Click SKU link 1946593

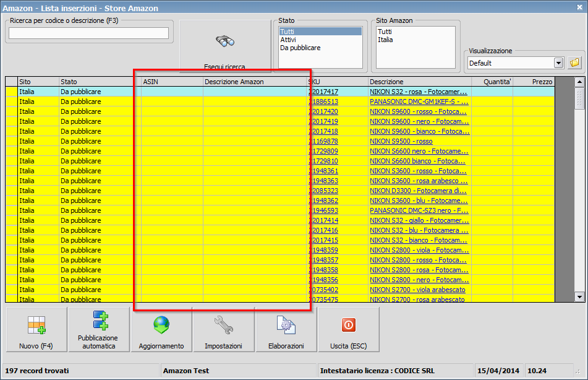[x=323, y=210]
